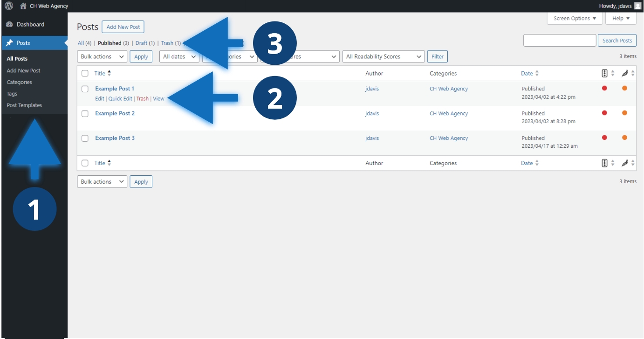Click the Posts pushpin icon in sidebar
Viewport: 644px width, 339px height.
9,43
